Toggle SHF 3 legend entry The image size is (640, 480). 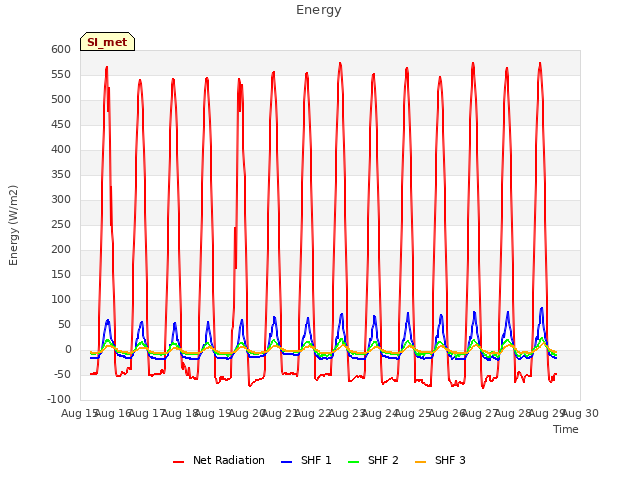[x=440, y=460]
